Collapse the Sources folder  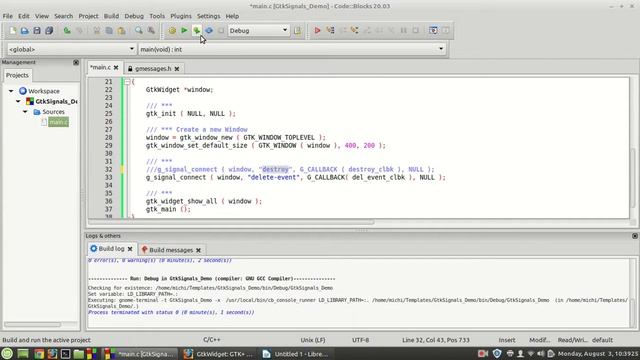(x=25, y=111)
